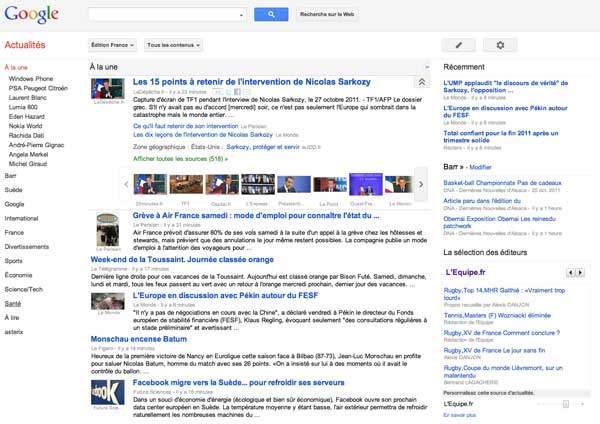This screenshot has width=600, height=424.
Task: Go to next editor source in L'Equipe.fr box
Action: (580, 273)
